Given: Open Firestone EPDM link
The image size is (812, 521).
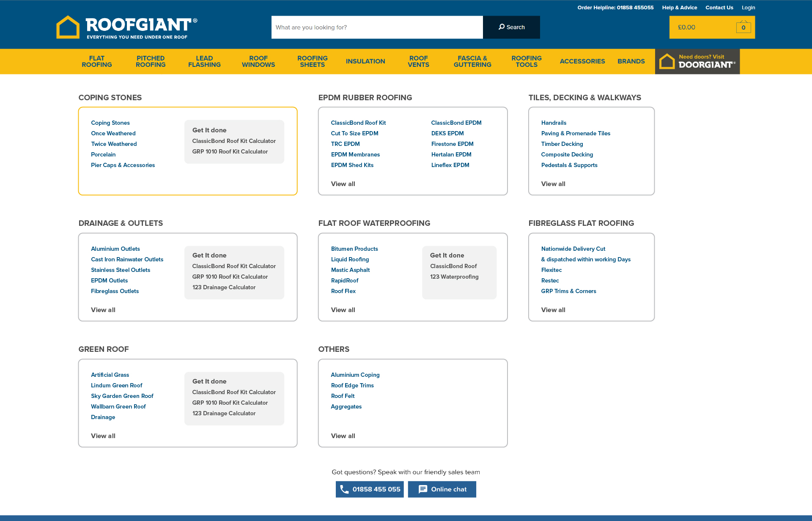Looking at the screenshot, I should pyautogui.click(x=452, y=144).
